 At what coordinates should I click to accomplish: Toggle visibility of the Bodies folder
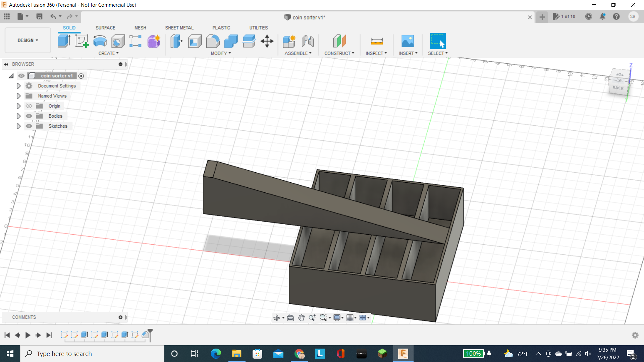tap(29, 116)
